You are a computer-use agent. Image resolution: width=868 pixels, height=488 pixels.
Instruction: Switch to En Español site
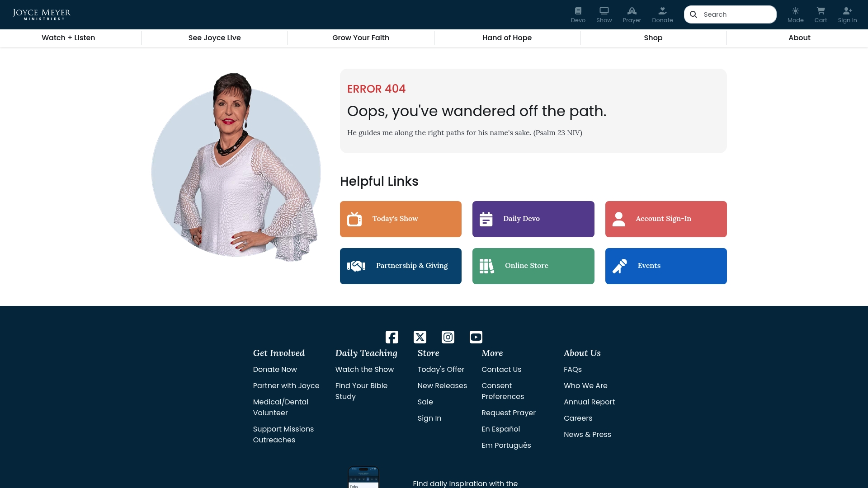pos(500,429)
